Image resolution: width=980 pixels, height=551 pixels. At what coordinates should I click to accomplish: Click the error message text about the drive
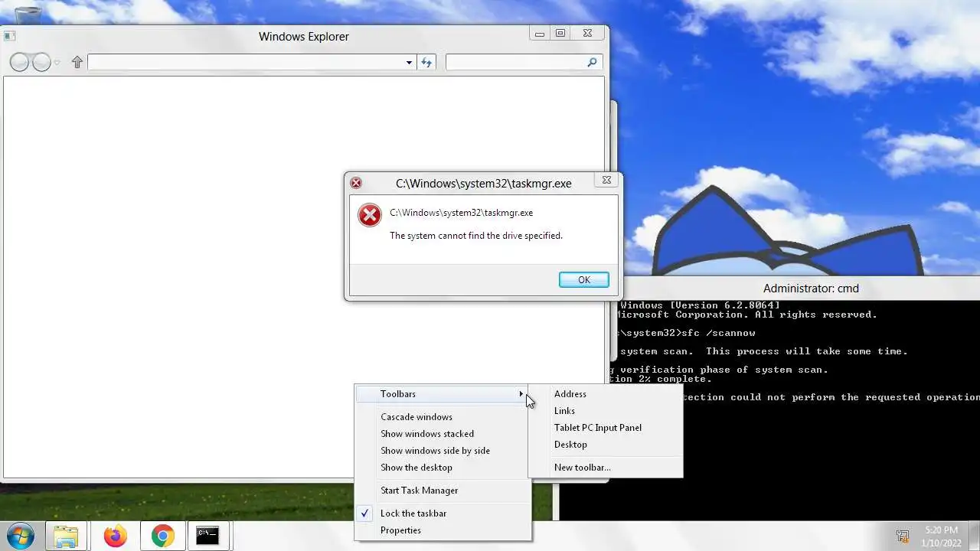coord(476,236)
